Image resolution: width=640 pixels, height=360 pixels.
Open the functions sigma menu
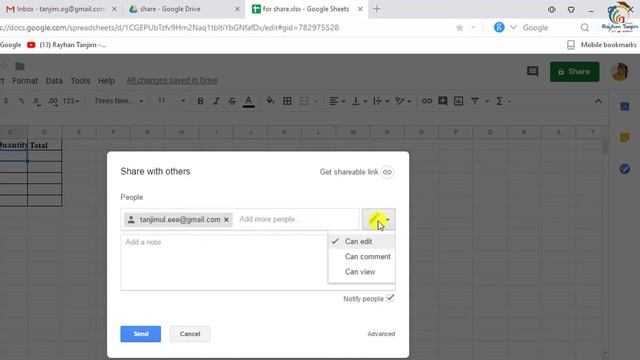coord(503,101)
